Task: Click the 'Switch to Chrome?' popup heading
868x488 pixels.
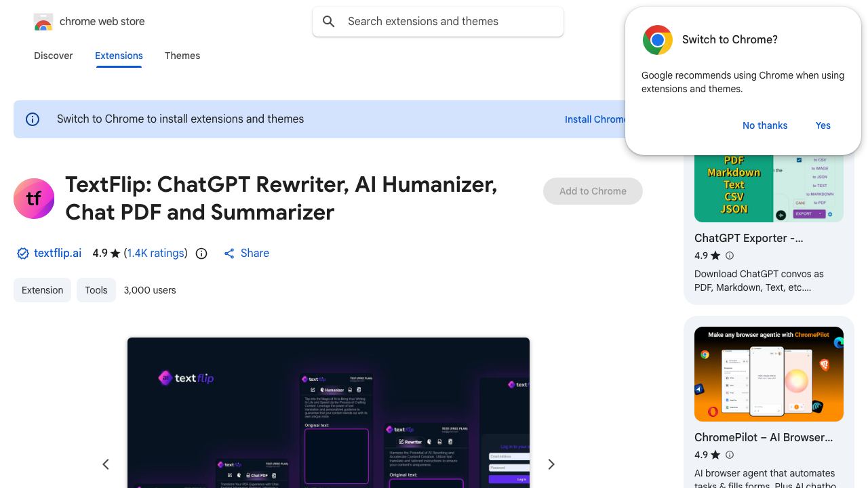Action: pyautogui.click(x=730, y=40)
